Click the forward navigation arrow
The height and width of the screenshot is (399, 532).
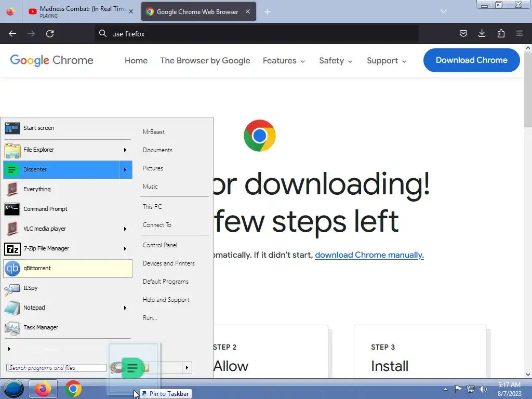(x=31, y=34)
